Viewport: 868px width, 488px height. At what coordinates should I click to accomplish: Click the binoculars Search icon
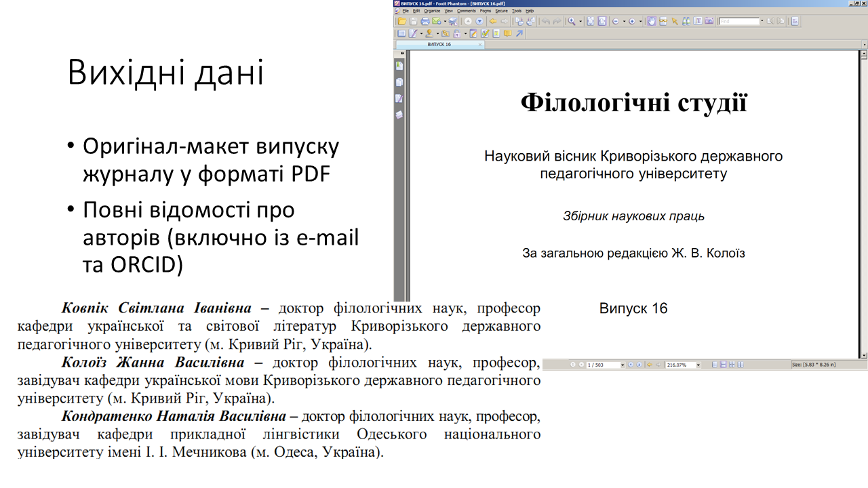[686, 22]
